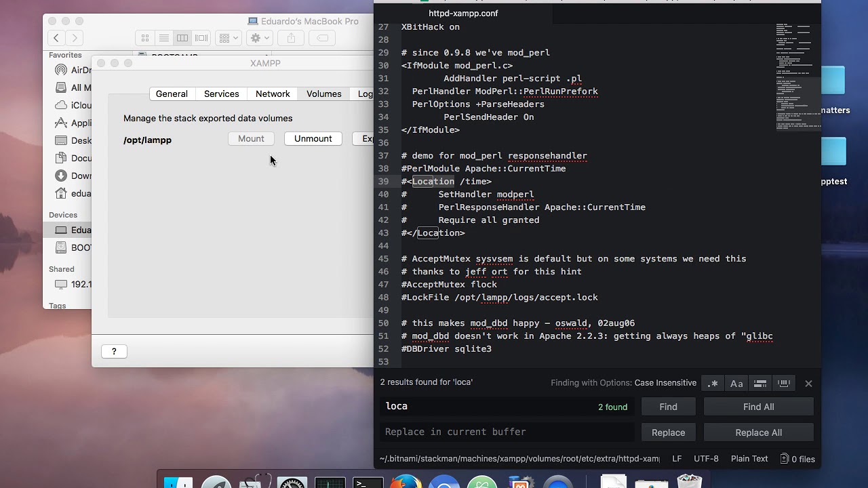Toggle match case option (Aa)
The image size is (868, 488).
point(736,384)
